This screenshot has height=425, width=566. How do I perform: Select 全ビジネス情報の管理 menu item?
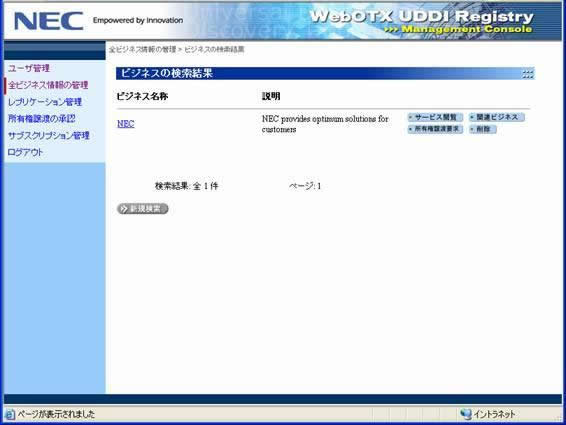coord(48,85)
